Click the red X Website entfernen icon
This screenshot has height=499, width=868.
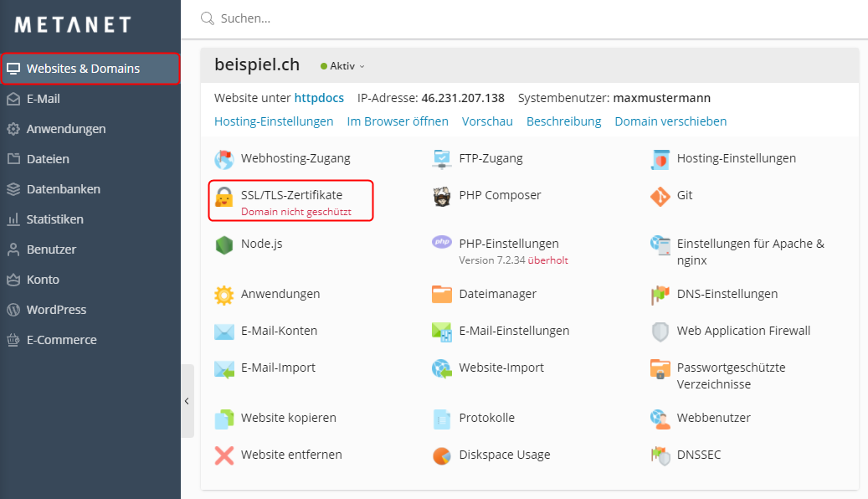[223, 455]
